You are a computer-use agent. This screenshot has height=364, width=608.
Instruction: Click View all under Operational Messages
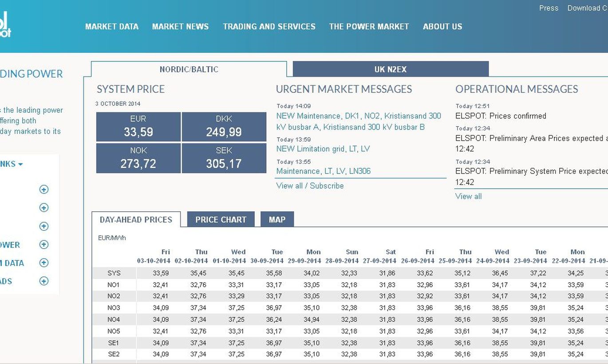pyautogui.click(x=468, y=196)
